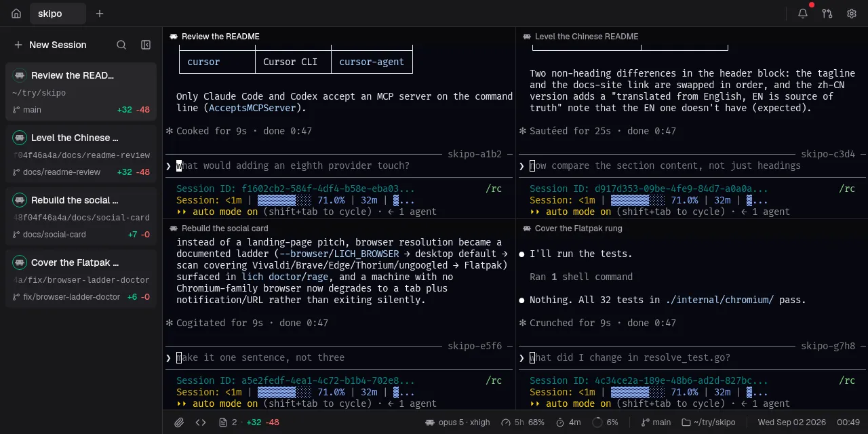868x434 pixels.
Task: Click 'Ran 1 shell command' line
Action: pyautogui.click(x=581, y=277)
